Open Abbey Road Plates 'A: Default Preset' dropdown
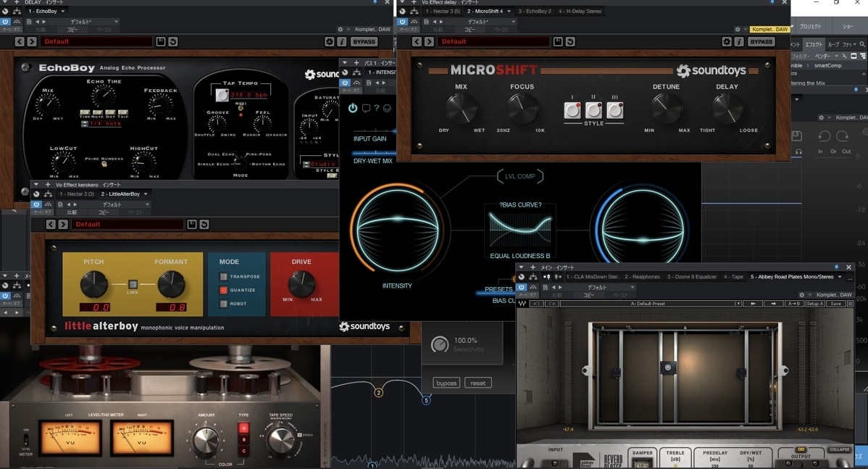This screenshot has height=469, width=868. tap(651, 304)
